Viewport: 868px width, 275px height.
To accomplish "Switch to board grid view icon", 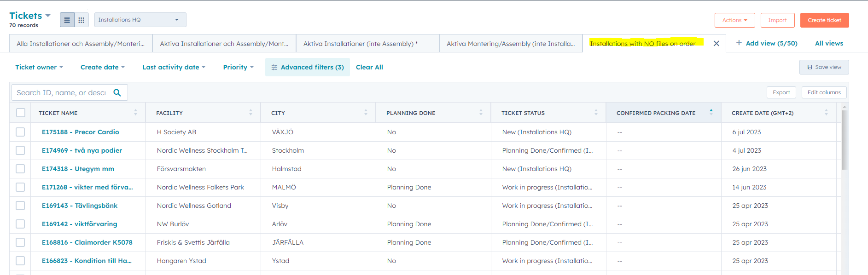I will tap(82, 20).
